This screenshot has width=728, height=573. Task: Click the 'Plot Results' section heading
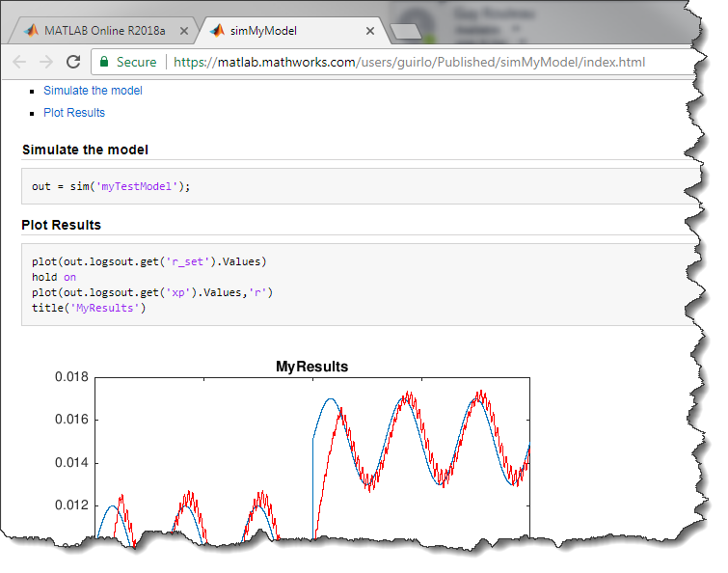61,225
